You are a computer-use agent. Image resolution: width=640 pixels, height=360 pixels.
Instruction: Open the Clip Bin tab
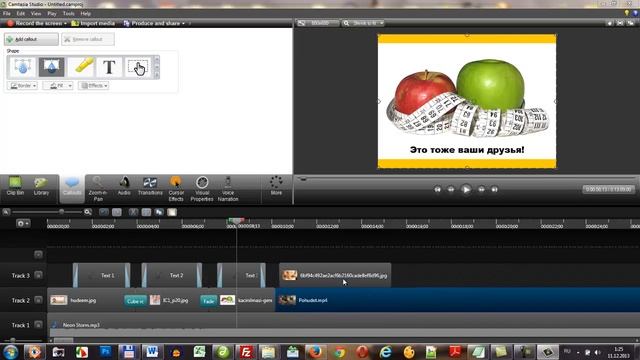[x=15, y=186]
